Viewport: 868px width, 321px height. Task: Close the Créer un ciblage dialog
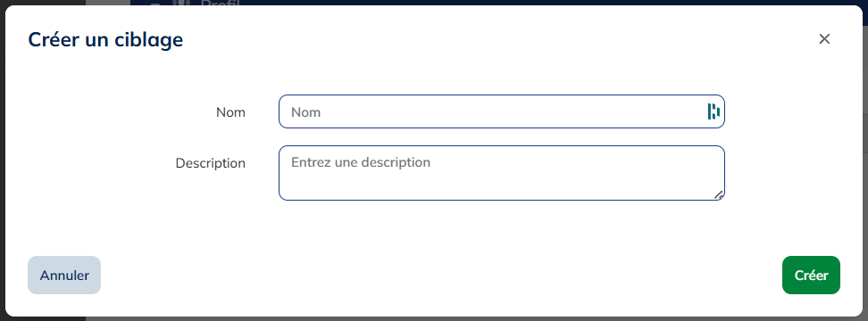pos(824,38)
